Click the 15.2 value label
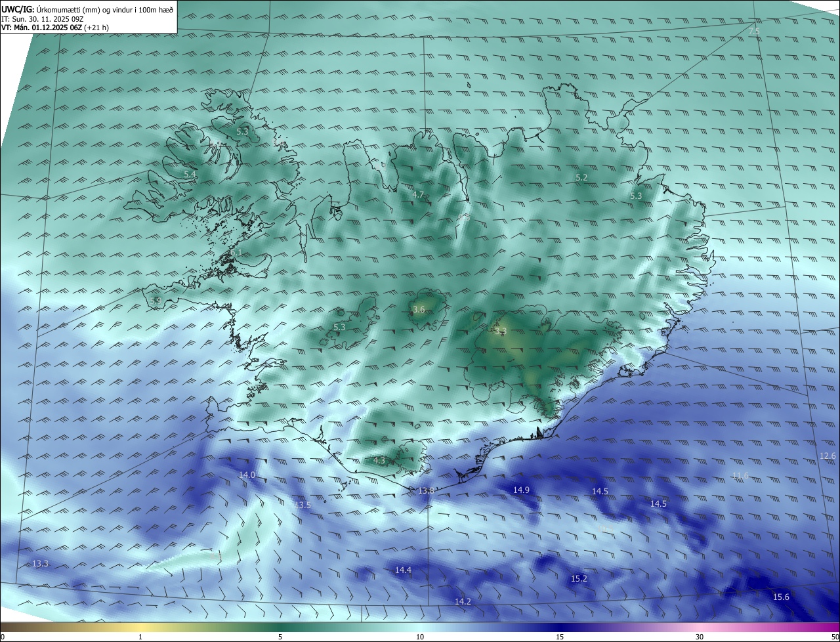 click(579, 579)
